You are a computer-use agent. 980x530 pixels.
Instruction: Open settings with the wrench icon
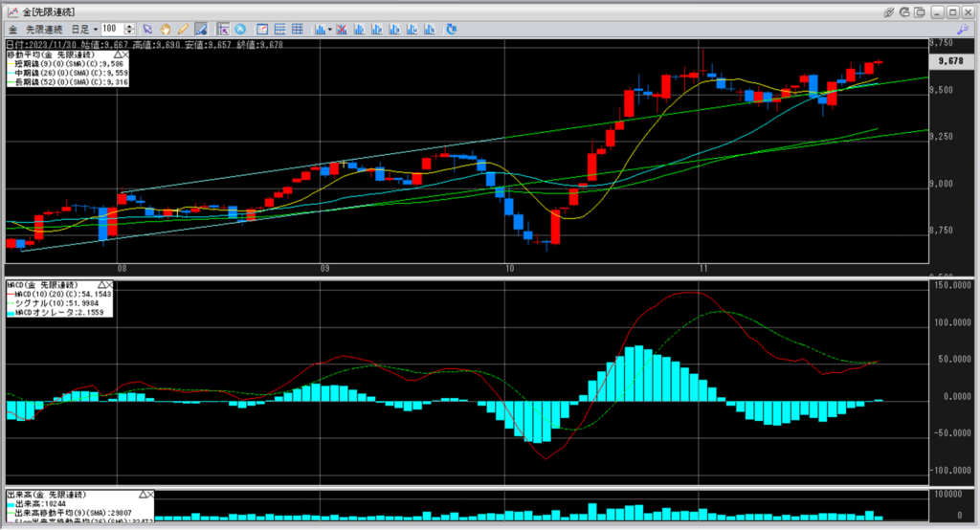pyautogui.click(x=963, y=30)
